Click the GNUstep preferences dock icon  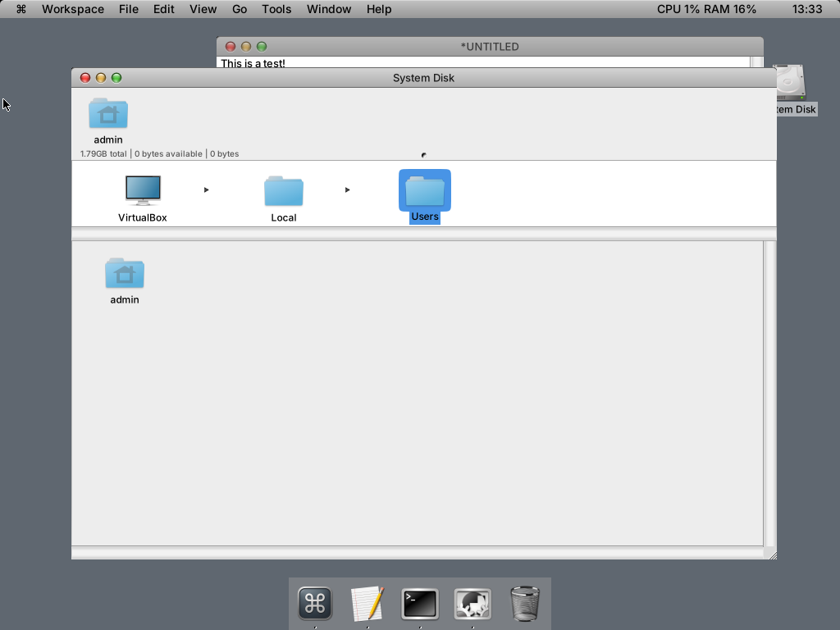pyautogui.click(x=472, y=604)
